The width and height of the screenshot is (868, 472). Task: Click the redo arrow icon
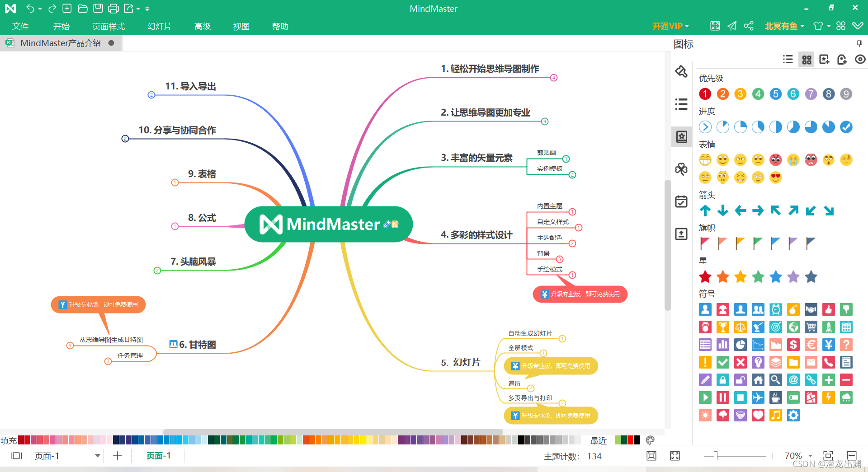pyautogui.click(x=52, y=8)
